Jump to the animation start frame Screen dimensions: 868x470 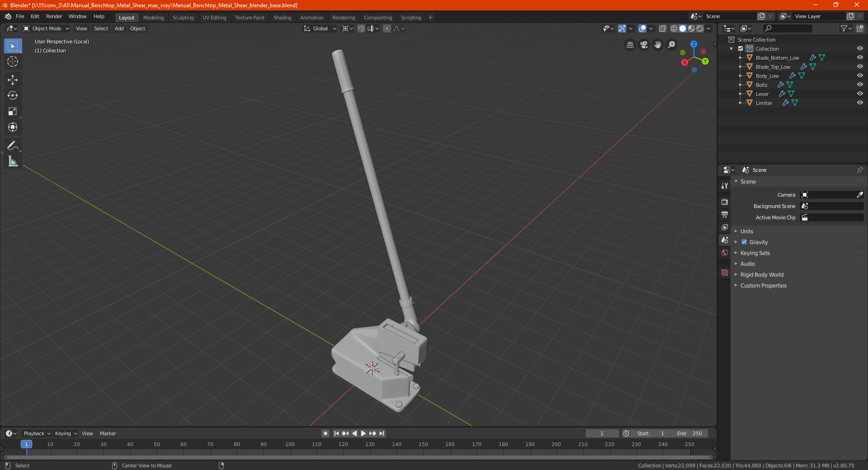pos(336,433)
